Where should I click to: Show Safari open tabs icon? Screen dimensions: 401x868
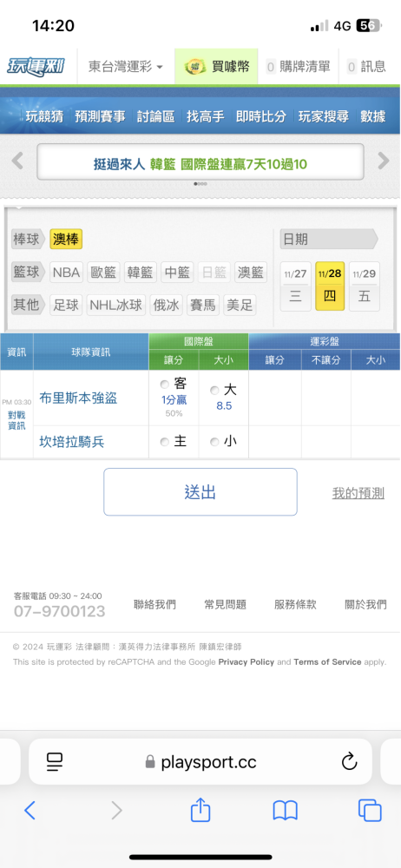click(x=370, y=811)
